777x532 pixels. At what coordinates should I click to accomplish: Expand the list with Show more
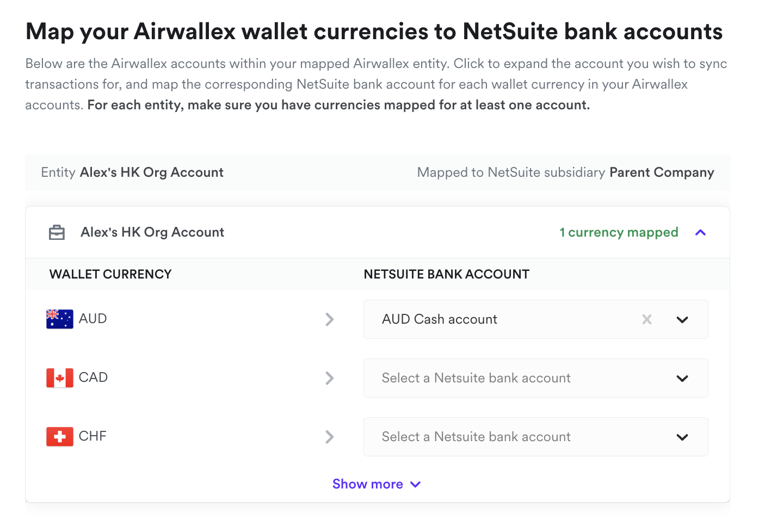pyautogui.click(x=377, y=484)
